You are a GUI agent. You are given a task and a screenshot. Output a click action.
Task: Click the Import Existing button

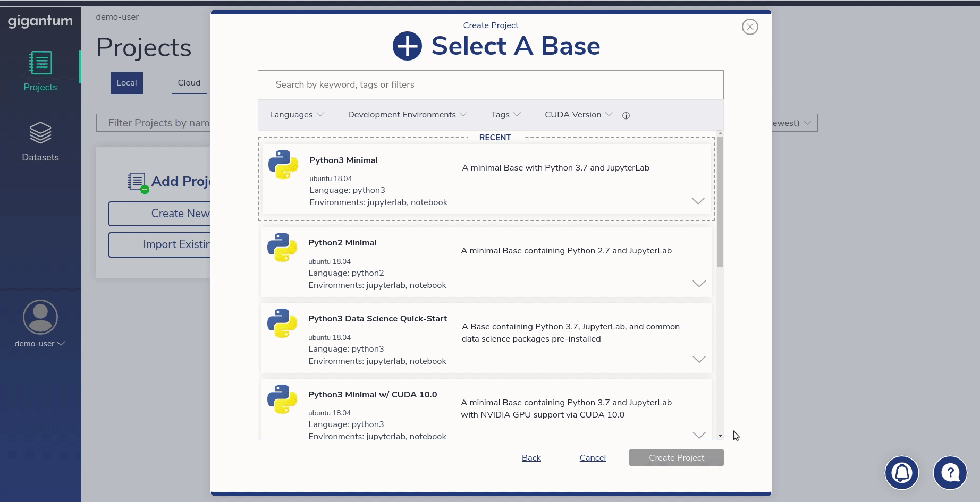point(160,244)
